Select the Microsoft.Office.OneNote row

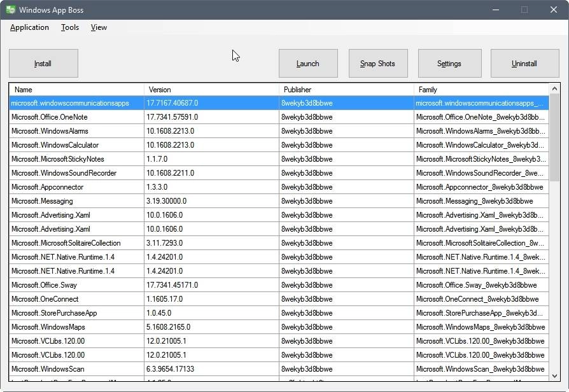coord(279,117)
